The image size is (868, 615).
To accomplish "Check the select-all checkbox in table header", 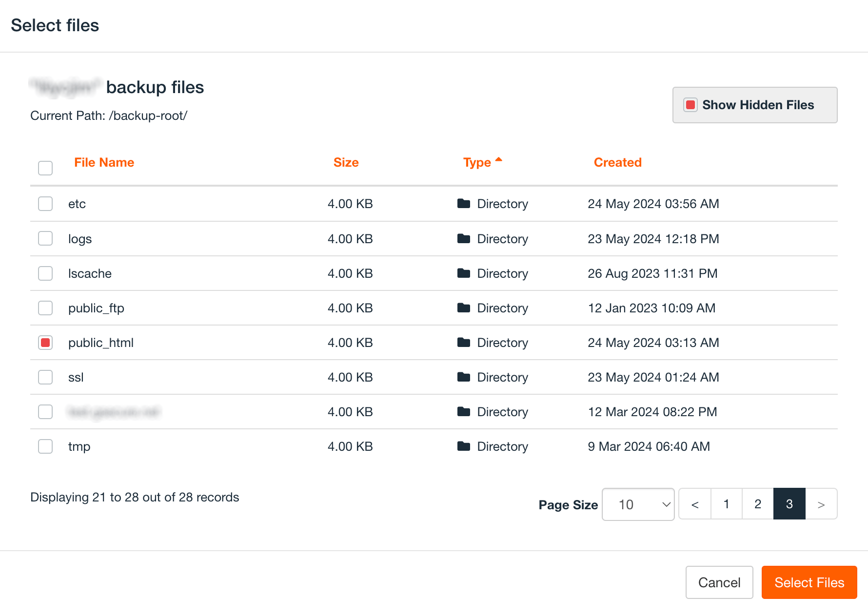I will point(45,168).
